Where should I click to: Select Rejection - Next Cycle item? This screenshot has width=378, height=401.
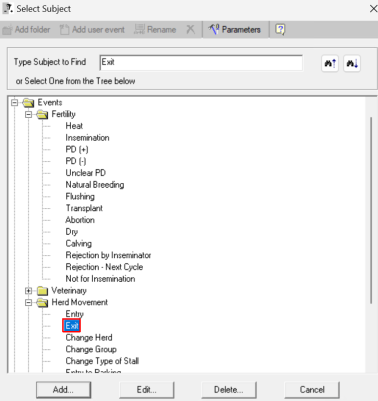(x=104, y=267)
